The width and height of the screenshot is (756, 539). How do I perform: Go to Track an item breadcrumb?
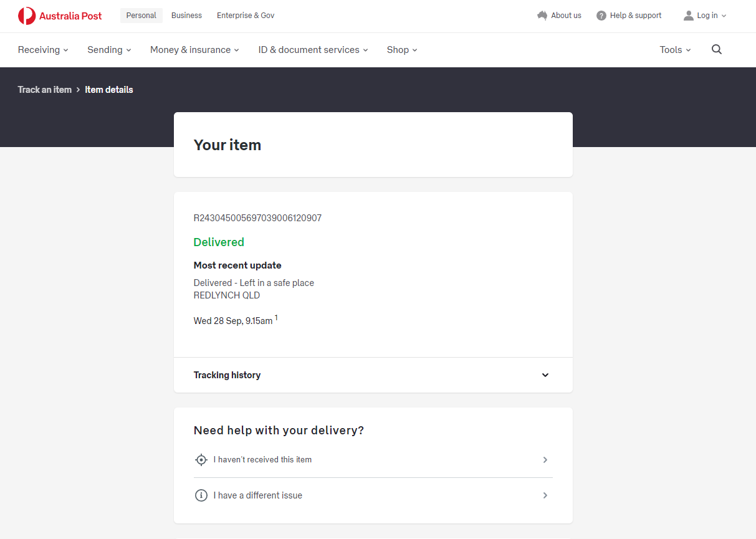pyautogui.click(x=45, y=90)
